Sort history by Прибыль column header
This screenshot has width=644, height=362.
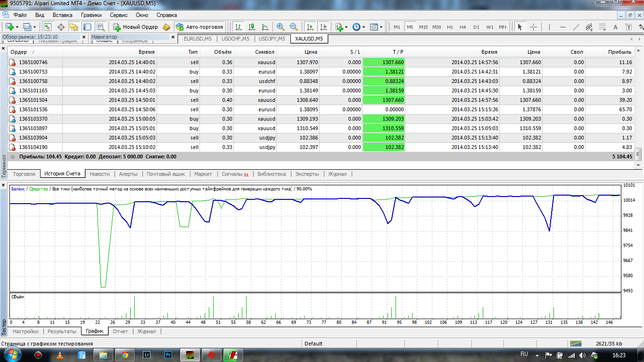620,52
